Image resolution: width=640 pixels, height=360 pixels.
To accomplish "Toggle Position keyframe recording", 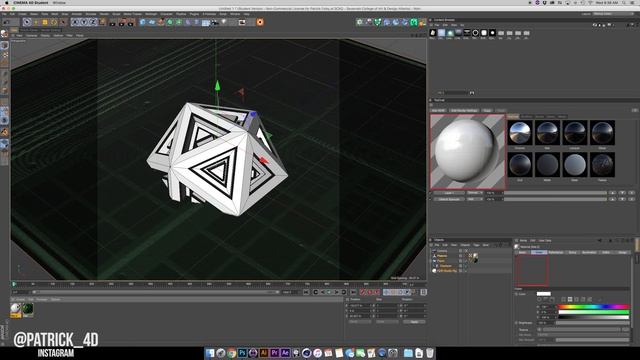I will pos(386,292).
